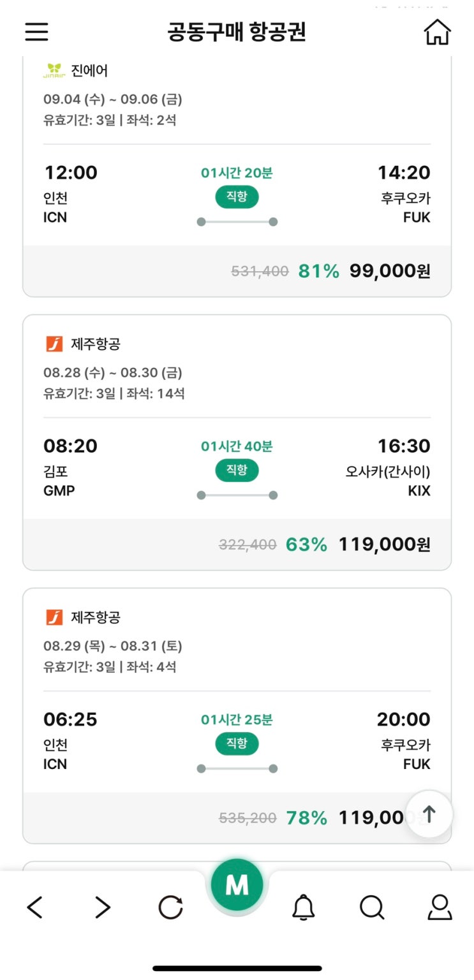This screenshot has width=474, height=980.
Task: Tap the scroll-to-top arrow button
Action: coord(429,814)
